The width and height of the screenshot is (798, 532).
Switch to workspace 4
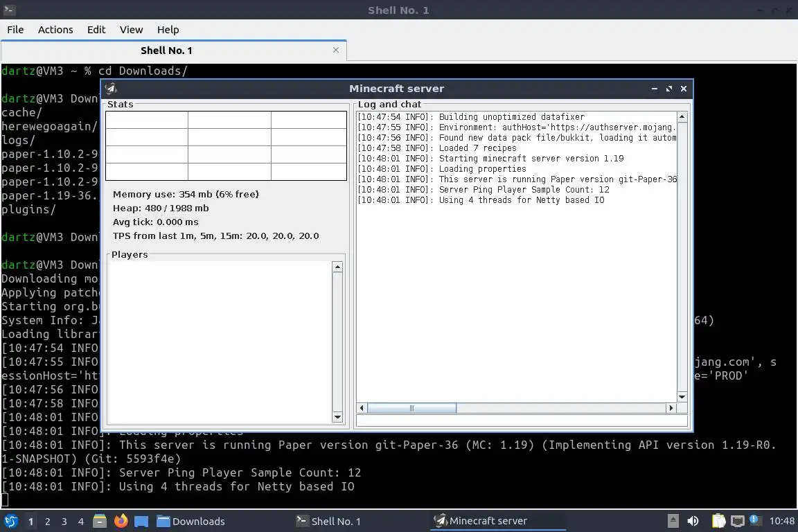tap(80, 522)
